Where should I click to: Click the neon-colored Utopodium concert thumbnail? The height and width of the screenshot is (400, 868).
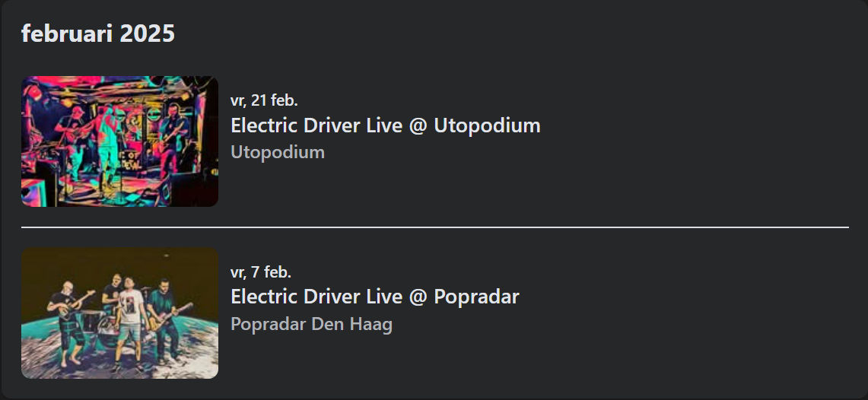(x=119, y=141)
